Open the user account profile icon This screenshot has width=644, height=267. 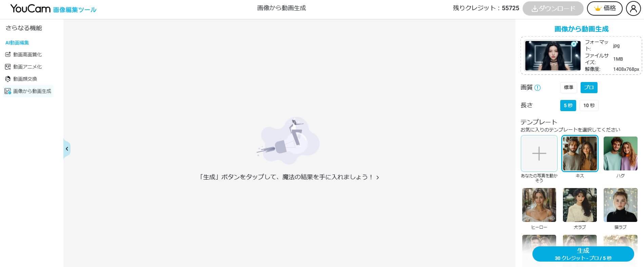(x=633, y=8)
